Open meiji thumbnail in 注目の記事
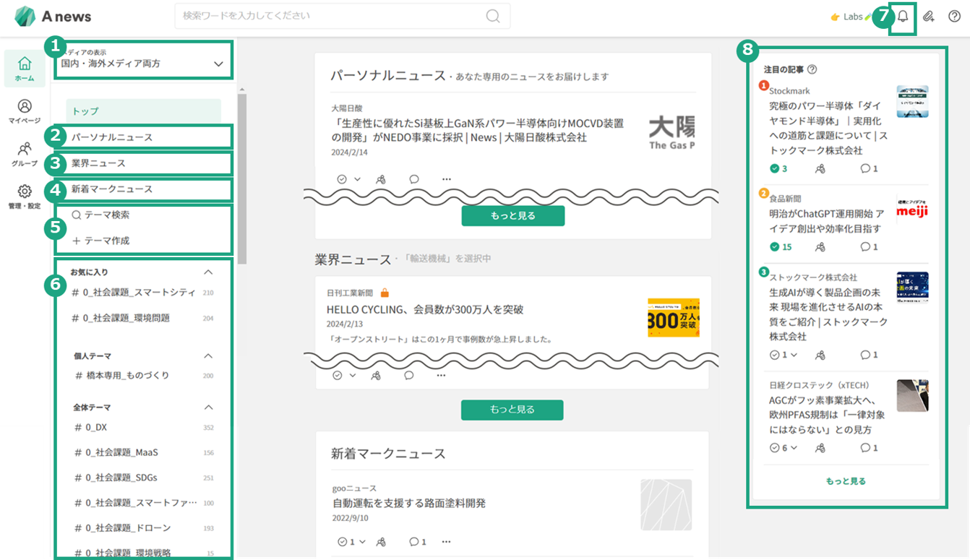 pos(912,210)
